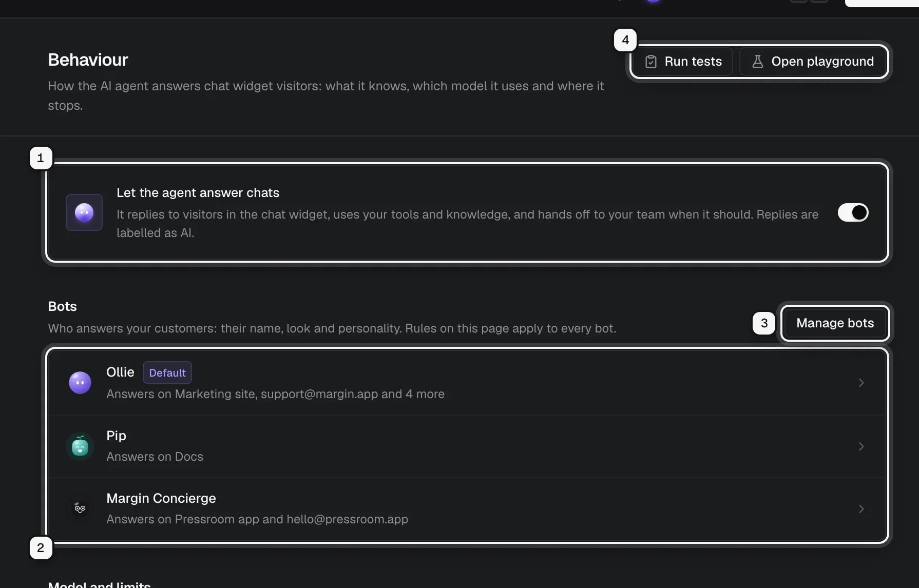Click the Default badge next to Ollie
Image resolution: width=919 pixels, height=588 pixels.
pos(167,373)
